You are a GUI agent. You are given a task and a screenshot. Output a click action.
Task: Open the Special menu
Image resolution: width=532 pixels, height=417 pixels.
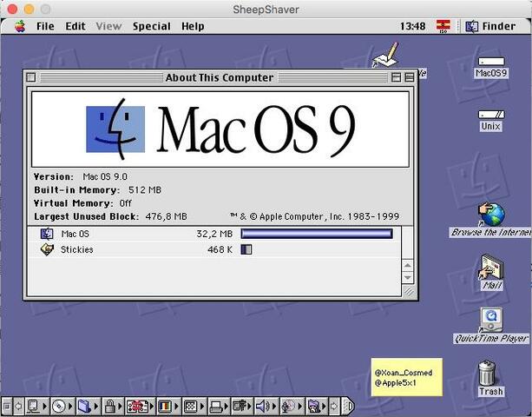(152, 26)
